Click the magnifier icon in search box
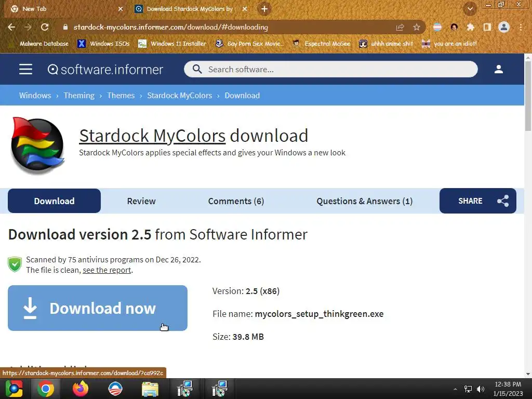Screen dimensions: 532x399 pyautogui.click(x=197, y=69)
